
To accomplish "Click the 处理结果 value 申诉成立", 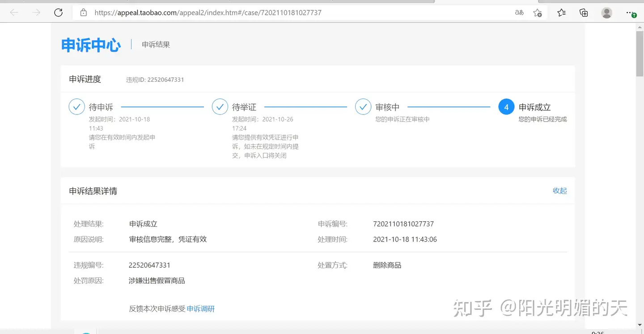I will 143,224.
